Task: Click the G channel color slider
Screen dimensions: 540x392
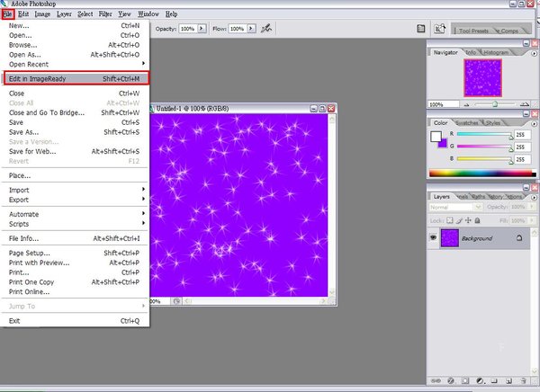Action: (x=484, y=147)
